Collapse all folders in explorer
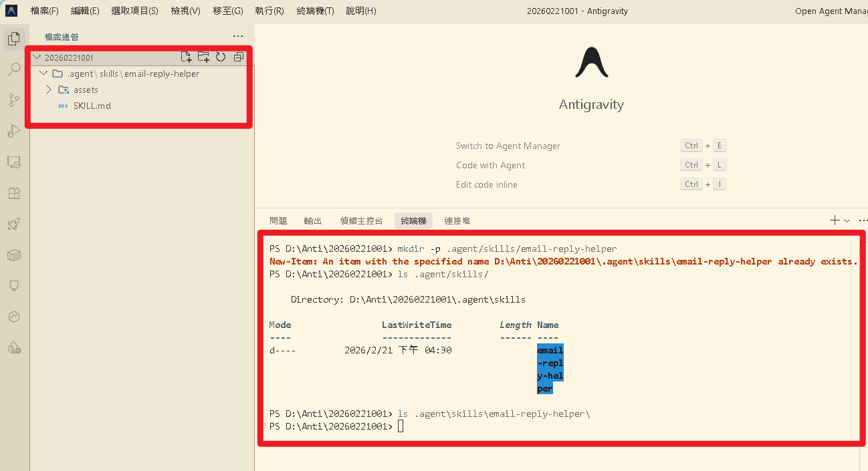868x471 pixels. pyautogui.click(x=238, y=57)
